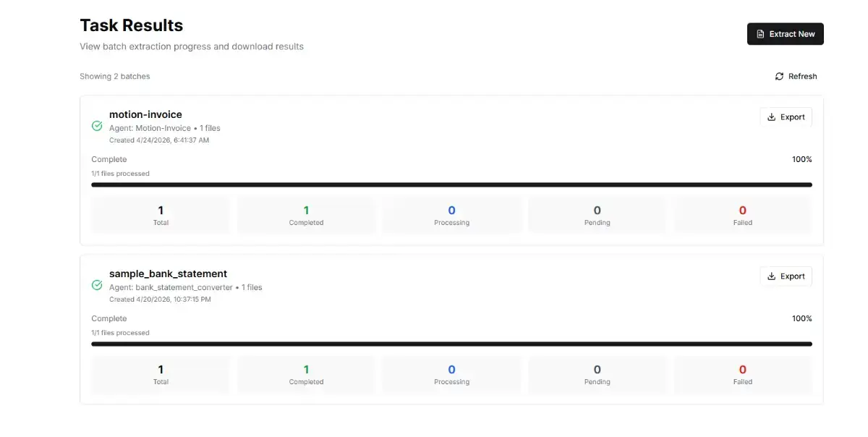This screenshot has height=437, width=868.
Task: Click the green check icon beside motion-invoice
Action: [x=97, y=126]
